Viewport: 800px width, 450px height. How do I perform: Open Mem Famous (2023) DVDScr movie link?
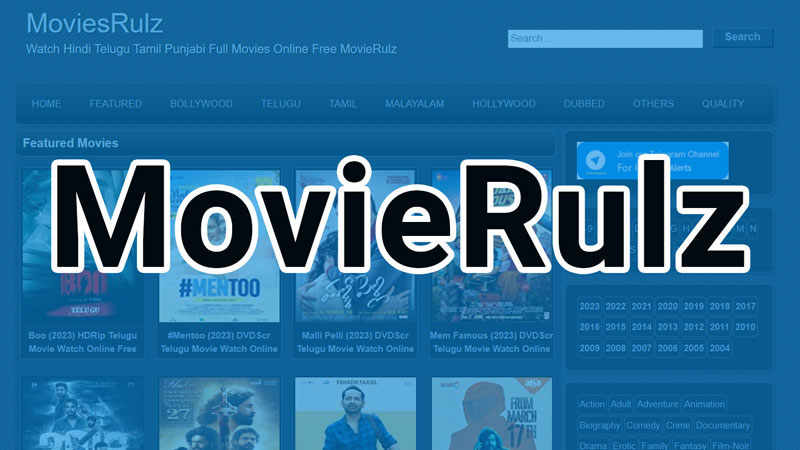pos(491,342)
